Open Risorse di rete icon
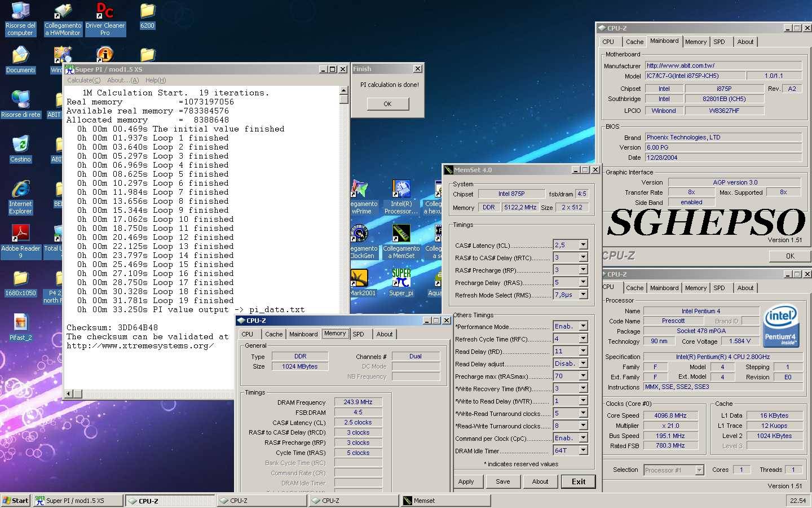 point(20,104)
